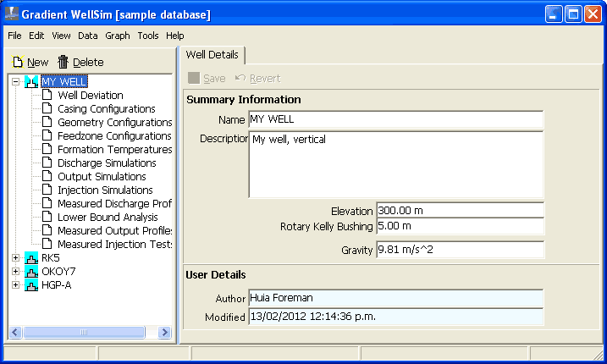Click the Measured Output Profile page icon
Viewport: 607px width, 364px height.
[x=47, y=230]
